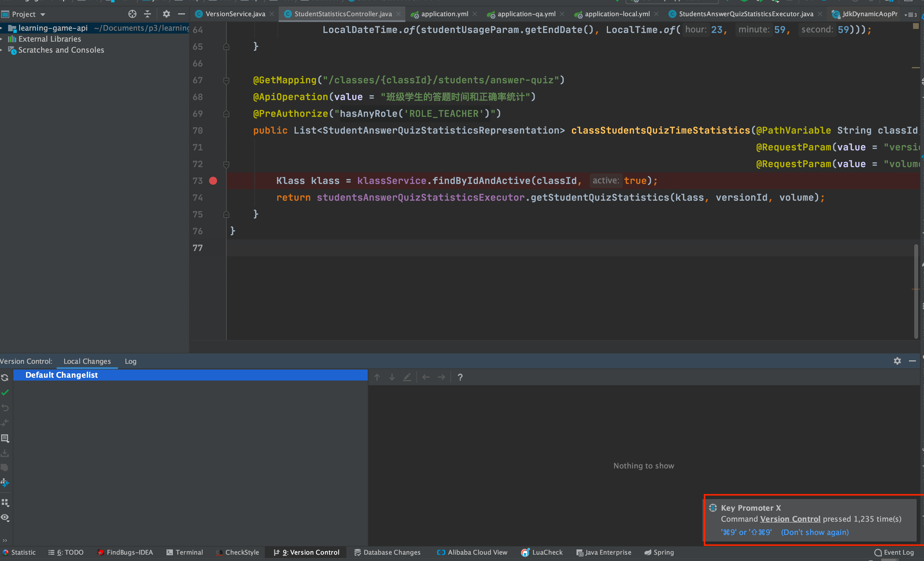Toggle the Local Changes tab view
The height and width of the screenshot is (561, 924).
pos(86,360)
